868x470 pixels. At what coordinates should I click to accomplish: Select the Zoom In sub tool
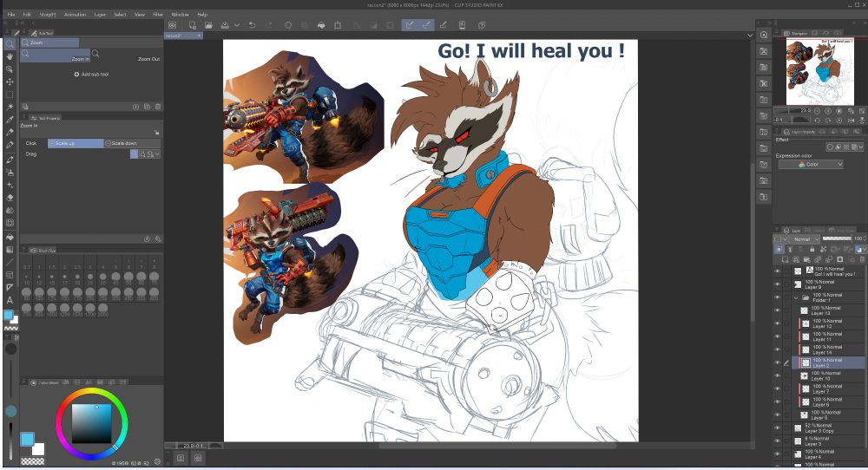[56, 55]
